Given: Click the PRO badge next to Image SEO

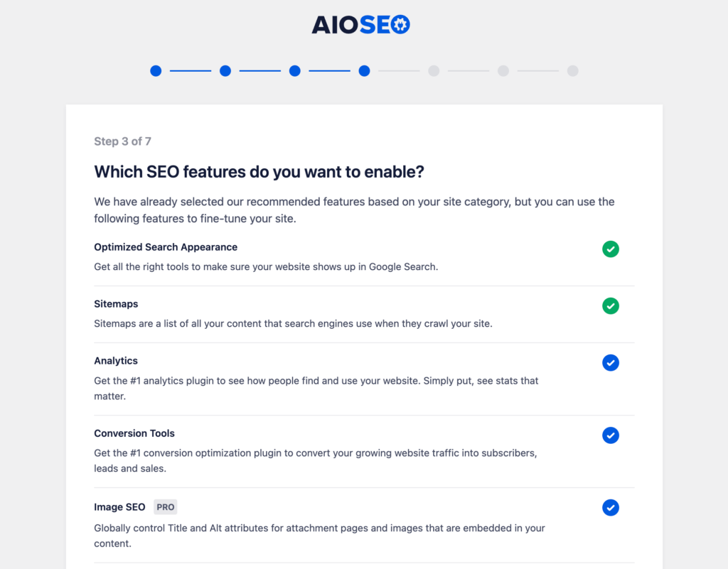Looking at the screenshot, I should click(x=165, y=507).
